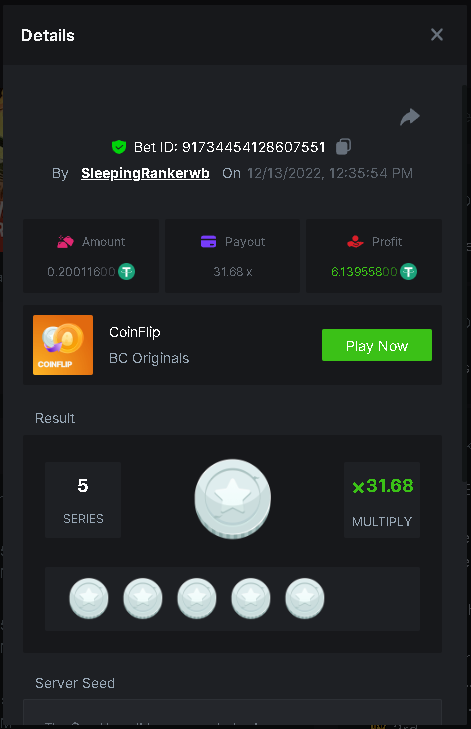Viewport: 471px width, 729px height.
Task: Click the x31.68 MULTIPLY box
Action: (x=382, y=500)
